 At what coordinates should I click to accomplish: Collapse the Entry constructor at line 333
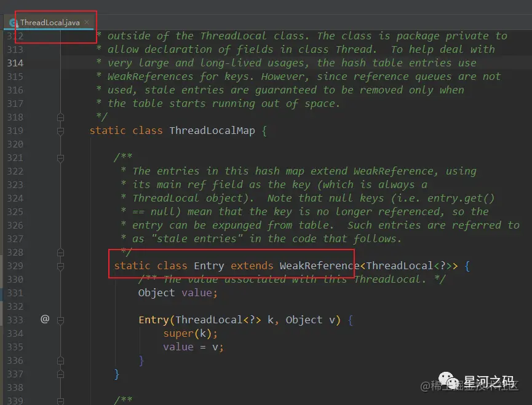[61, 320]
